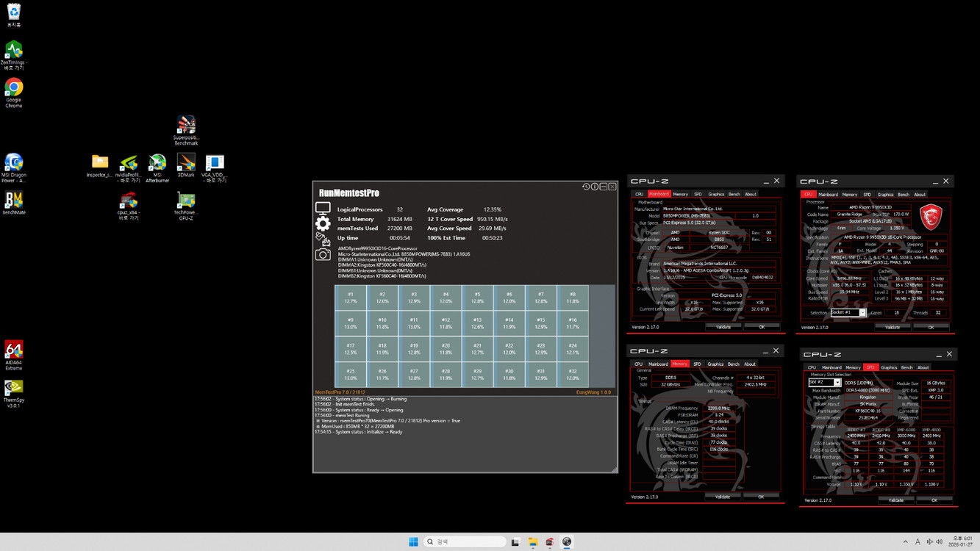The height and width of the screenshot is (551, 980).
Task: Open the Windows Start menu
Action: tap(413, 542)
